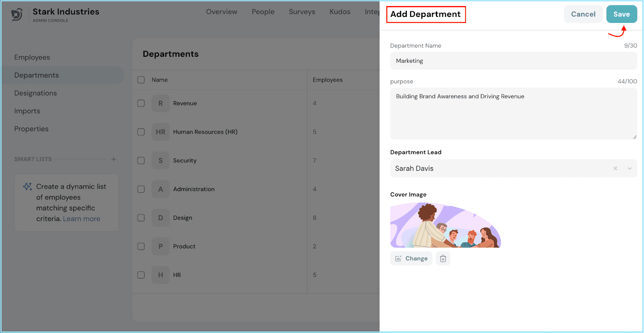Expand the Department Lead dropdown arrow
This screenshot has height=333, width=644.
point(630,169)
